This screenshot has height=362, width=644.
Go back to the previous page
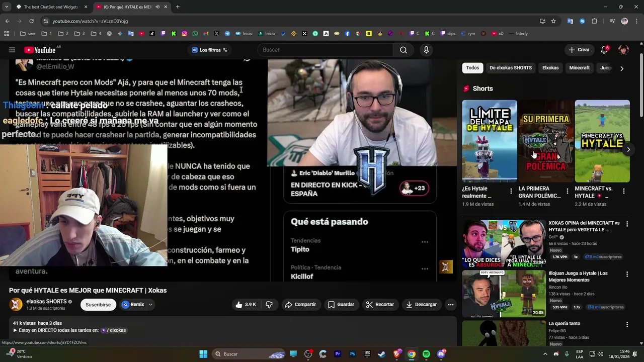tap(7, 21)
